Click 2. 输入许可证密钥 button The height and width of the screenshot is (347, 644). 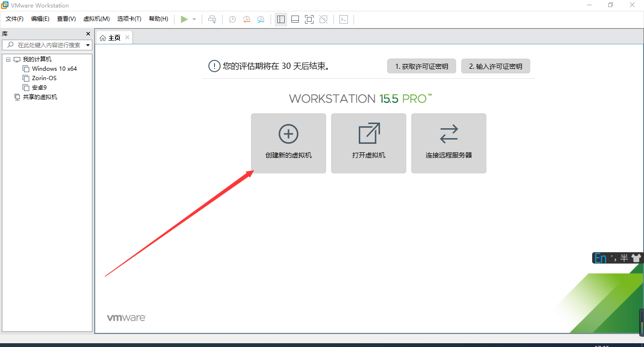pyautogui.click(x=495, y=66)
